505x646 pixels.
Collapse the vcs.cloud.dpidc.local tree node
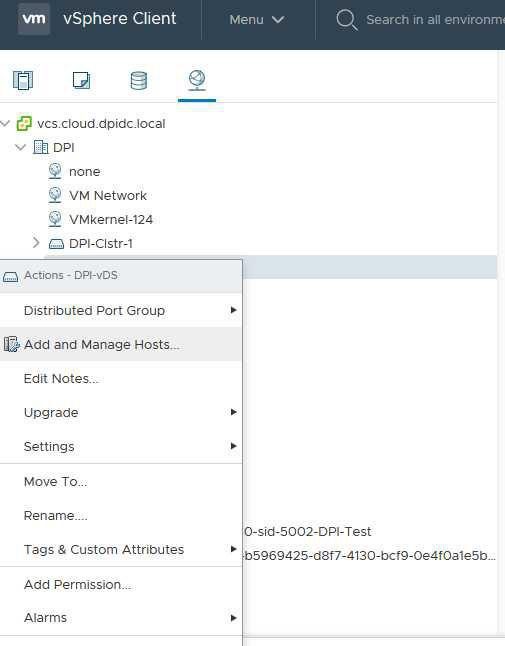tap(5, 123)
